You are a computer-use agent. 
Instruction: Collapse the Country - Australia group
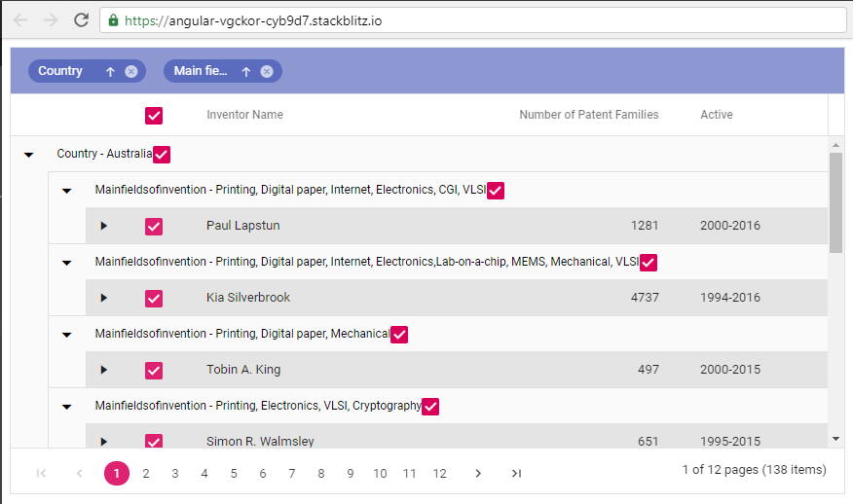coord(29,155)
